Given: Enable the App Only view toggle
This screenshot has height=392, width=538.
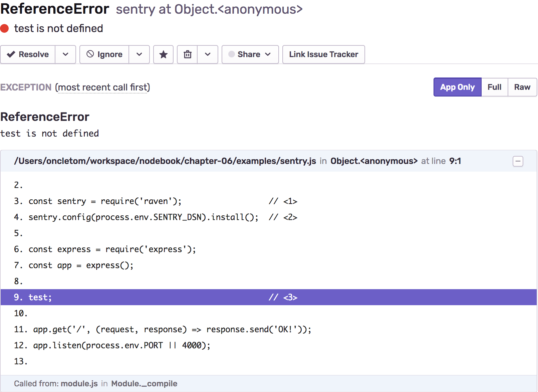Looking at the screenshot, I should (457, 87).
